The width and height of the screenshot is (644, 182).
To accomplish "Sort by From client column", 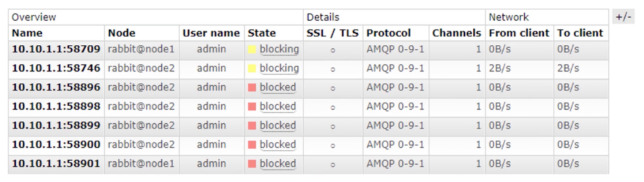I will coord(519,33).
